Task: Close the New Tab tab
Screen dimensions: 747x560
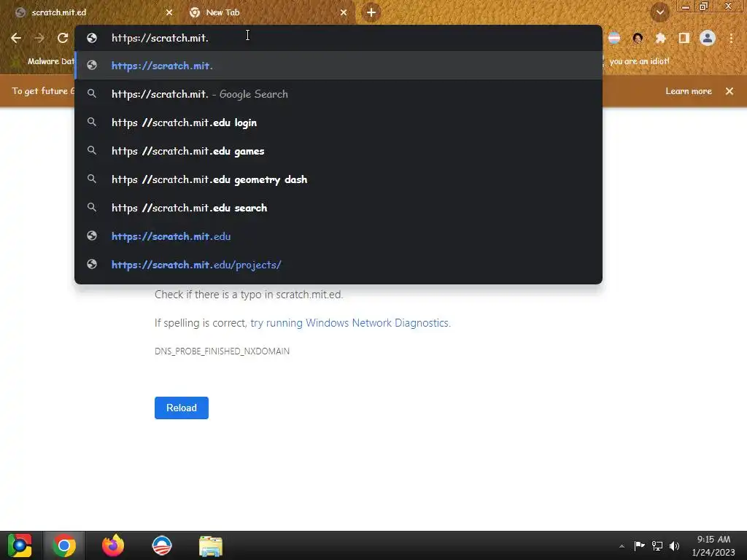Action: pos(344,12)
